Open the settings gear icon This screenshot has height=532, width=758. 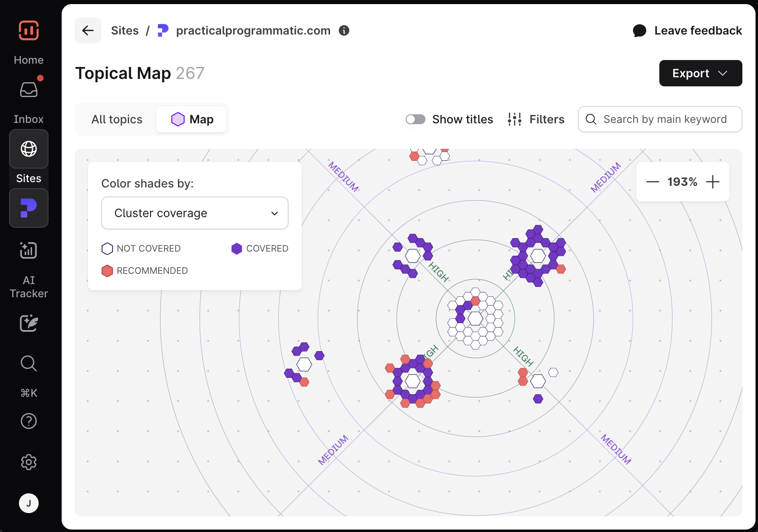[x=29, y=462]
